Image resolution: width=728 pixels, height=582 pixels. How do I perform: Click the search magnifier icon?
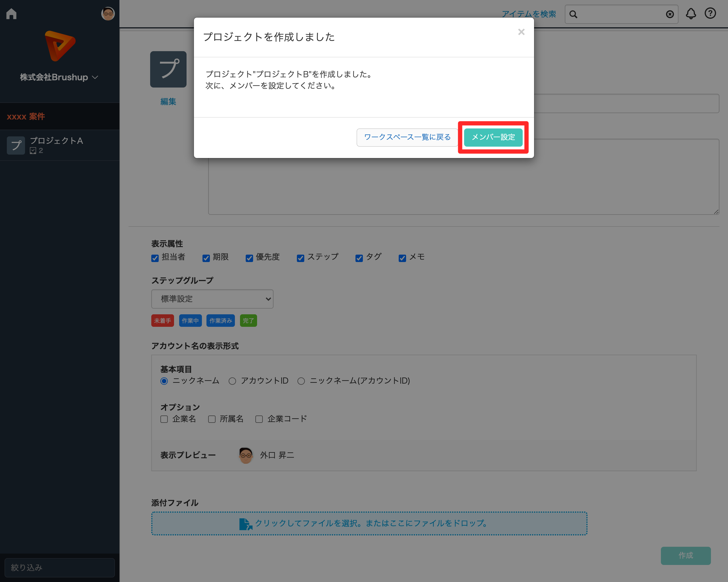pyautogui.click(x=573, y=14)
